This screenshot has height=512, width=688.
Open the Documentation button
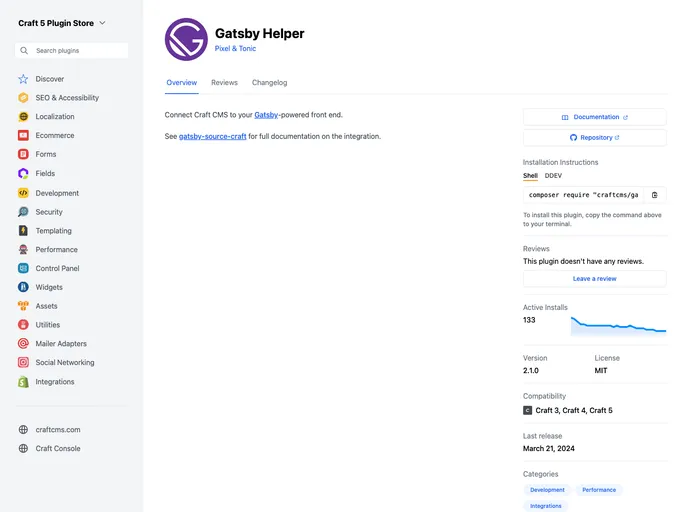pyautogui.click(x=595, y=117)
